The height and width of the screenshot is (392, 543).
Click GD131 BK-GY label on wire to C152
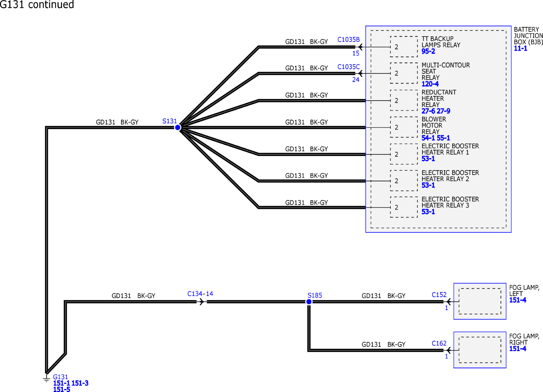[x=383, y=296]
